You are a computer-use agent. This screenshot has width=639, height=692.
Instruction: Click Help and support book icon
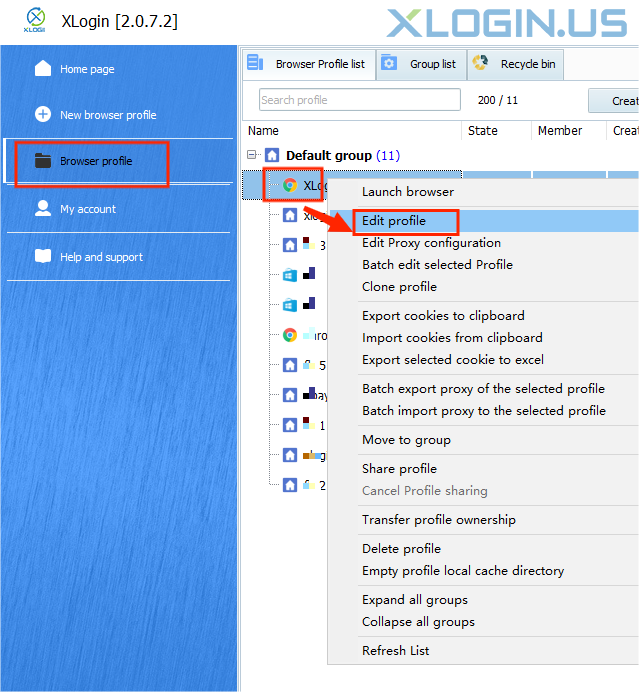point(43,256)
